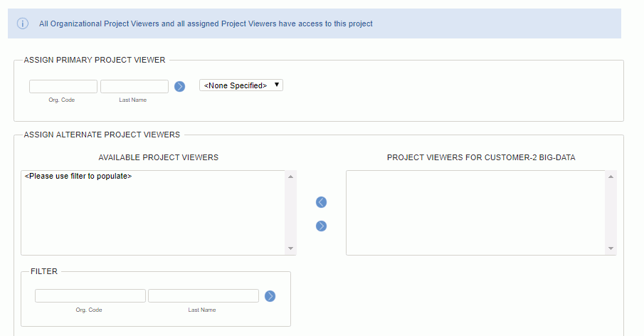Viewport: 644px width, 336px height.
Task: Click the arrow button beside primary Last Name field
Action: coord(179,86)
